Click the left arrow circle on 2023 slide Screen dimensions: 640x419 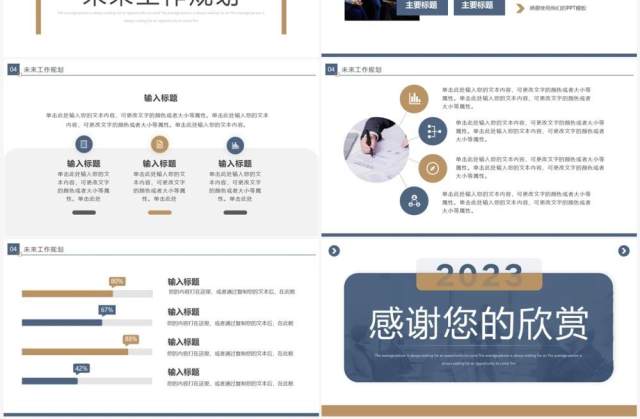(x=334, y=251)
